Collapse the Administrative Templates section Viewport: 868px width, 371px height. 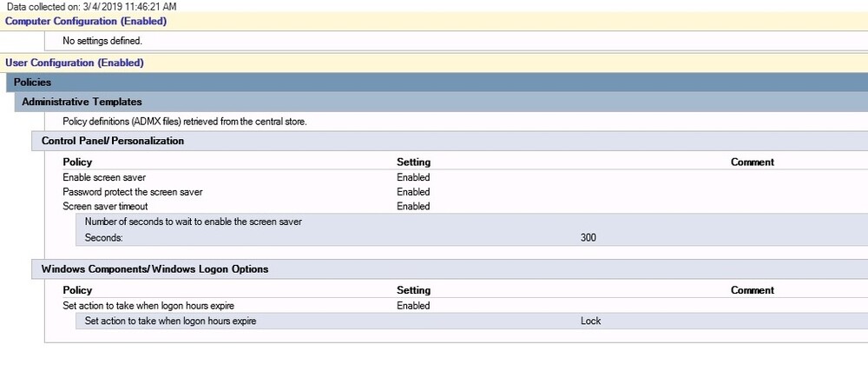coord(82,102)
